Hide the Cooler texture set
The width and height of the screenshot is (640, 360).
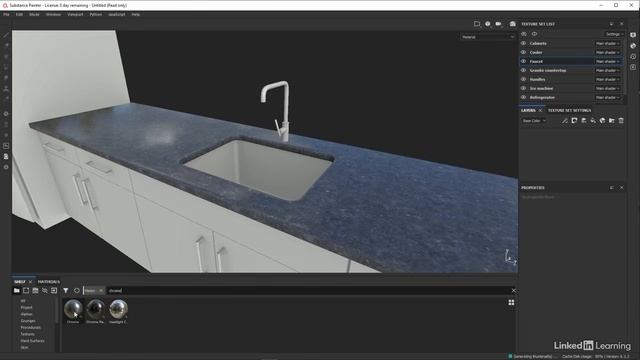tap(523, 52)
